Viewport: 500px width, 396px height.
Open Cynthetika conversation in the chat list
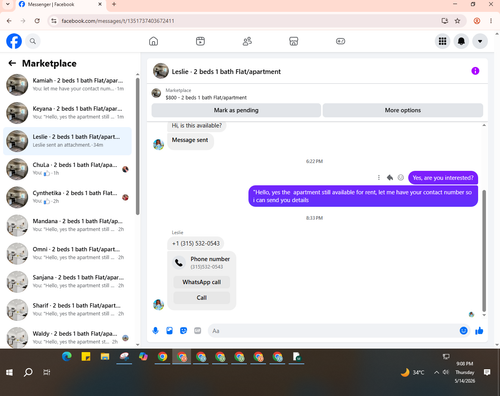coord(68,197)
